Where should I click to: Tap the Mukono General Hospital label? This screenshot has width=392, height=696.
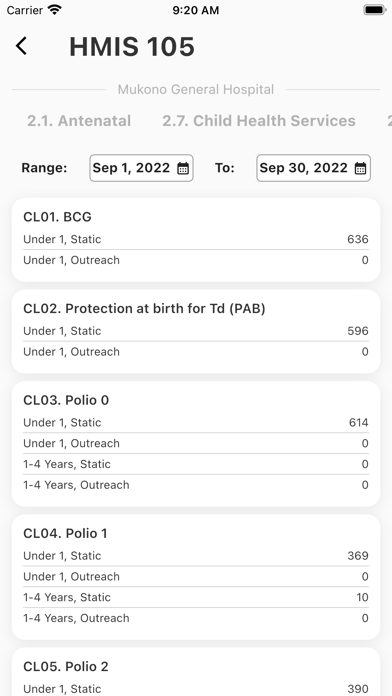196,90
